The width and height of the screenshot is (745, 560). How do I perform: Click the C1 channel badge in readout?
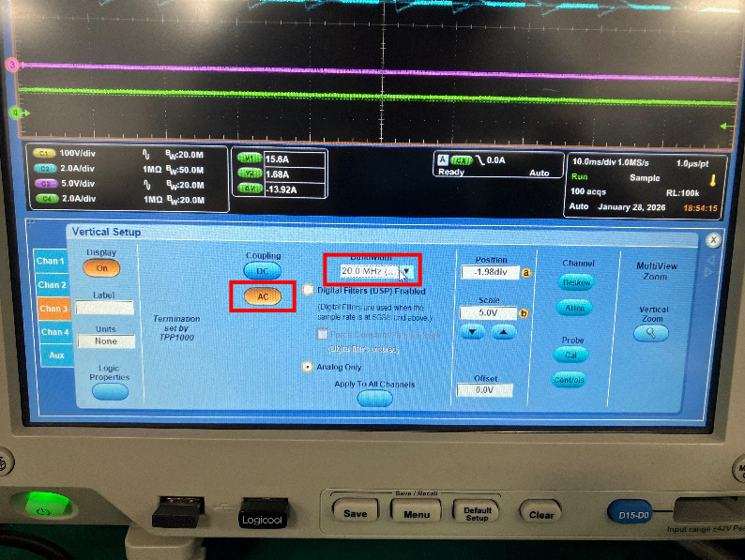coord(43,153)
